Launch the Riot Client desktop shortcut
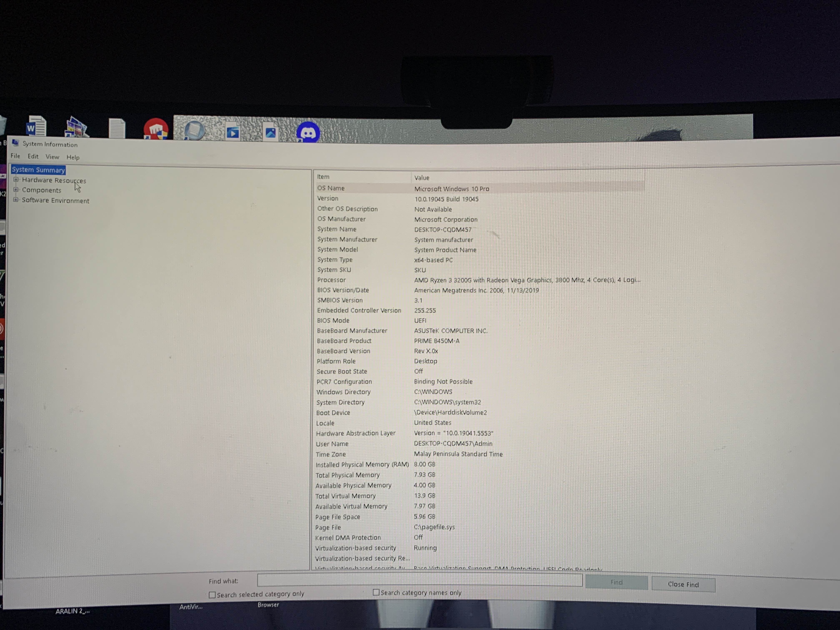Viewport: 840px width, 630px height. 156,129
